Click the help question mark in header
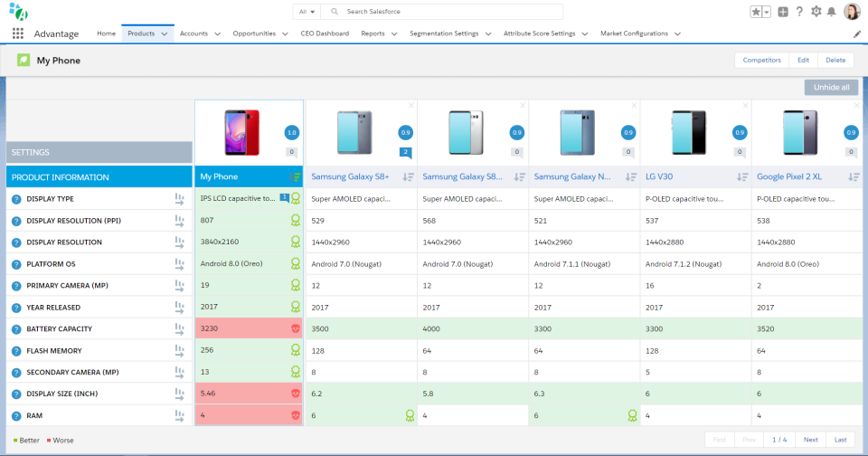The height and width of the screenshot is (456, 868). click(x=799, y=12)
